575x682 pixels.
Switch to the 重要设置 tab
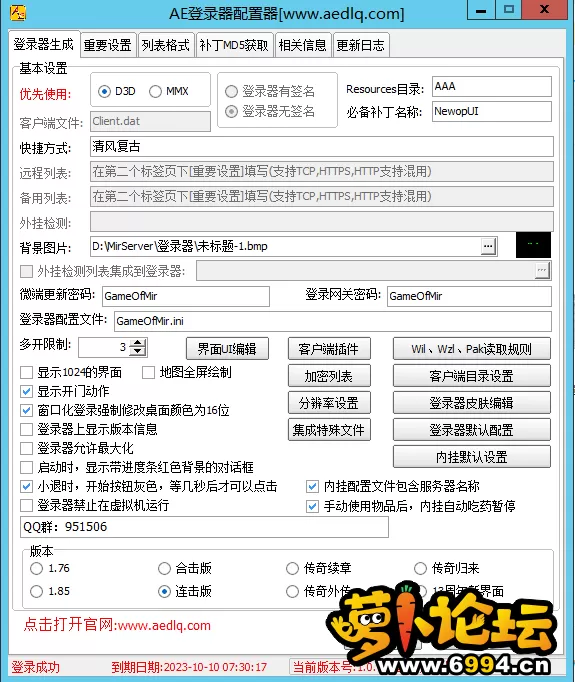tap(107, 45)
